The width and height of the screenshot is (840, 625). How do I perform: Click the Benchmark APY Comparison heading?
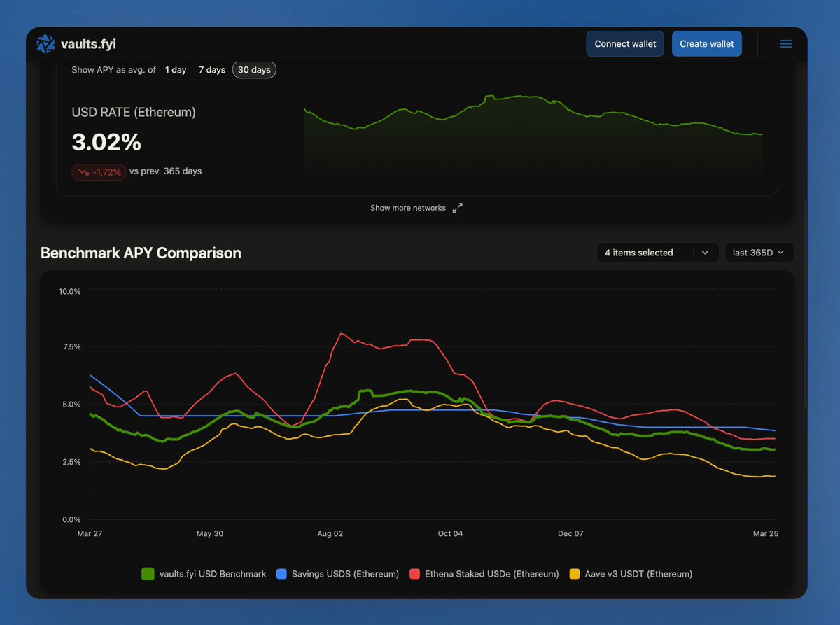(141, 253)
